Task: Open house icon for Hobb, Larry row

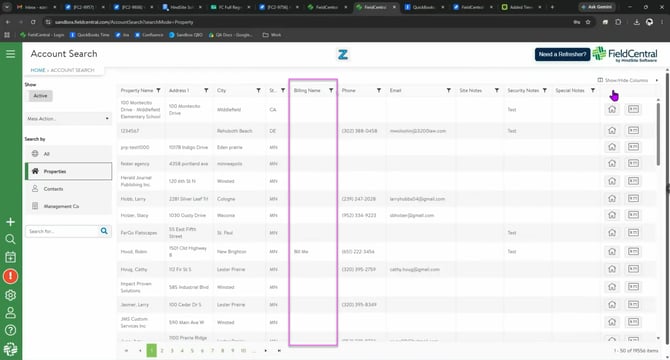Action: (x=612, y=199)
